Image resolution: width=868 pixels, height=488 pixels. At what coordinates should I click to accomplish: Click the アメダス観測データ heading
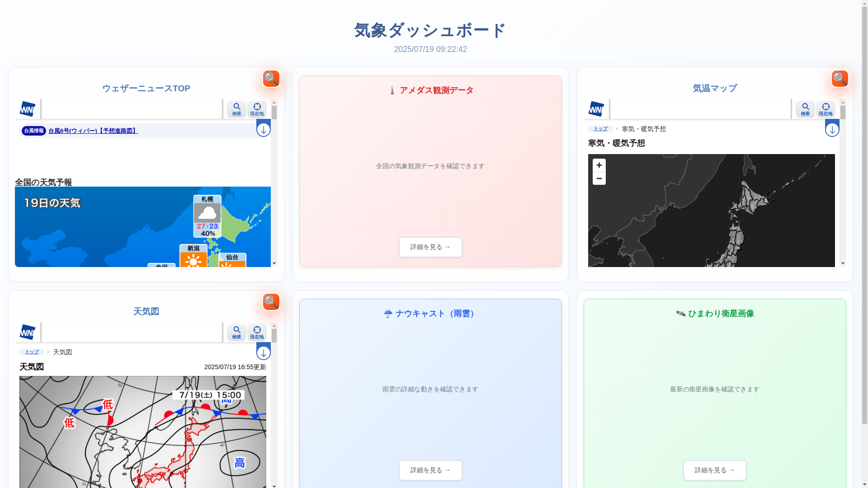[430, 90]
